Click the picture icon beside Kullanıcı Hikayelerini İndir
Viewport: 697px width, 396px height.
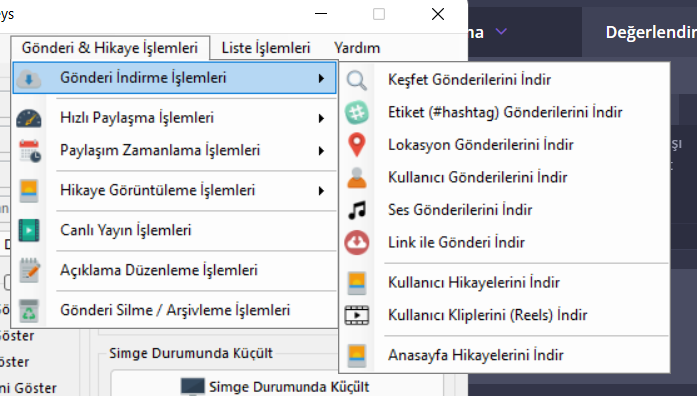click(x=357, y=283)
